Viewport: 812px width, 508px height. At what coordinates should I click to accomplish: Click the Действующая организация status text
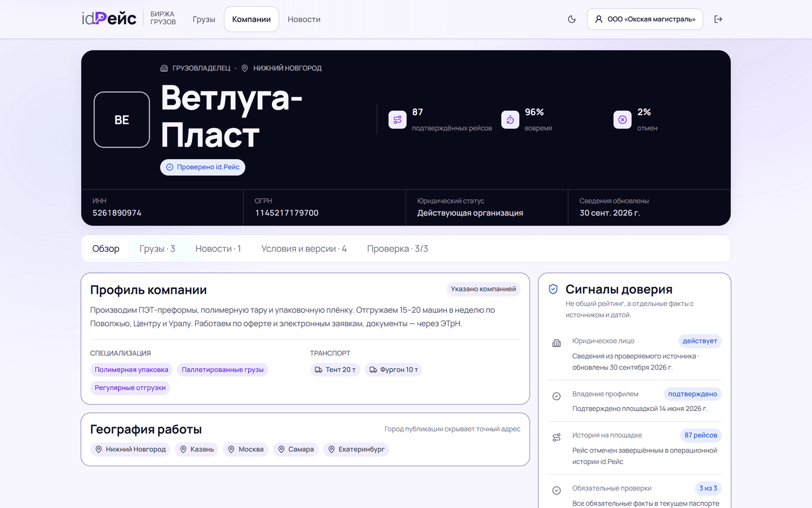pos(470,213)
